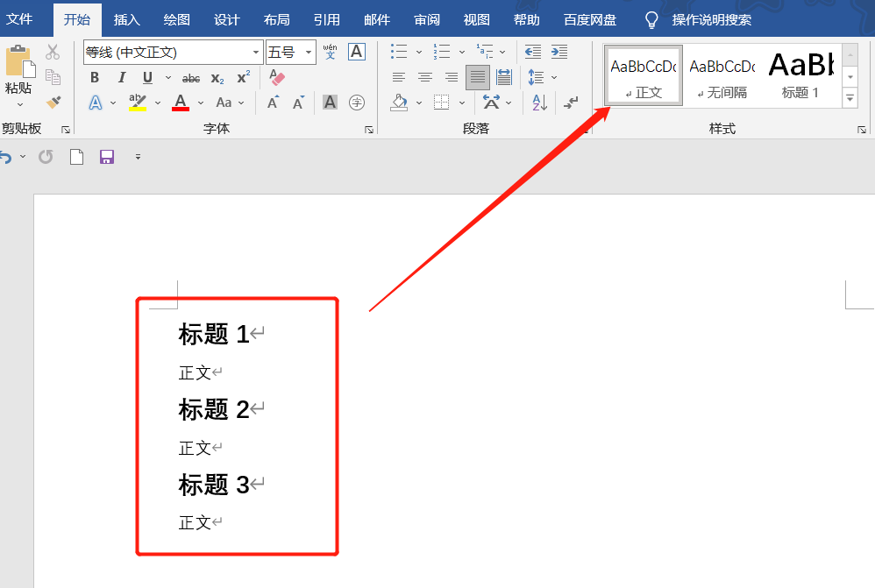875x588 pixels.
Task: Apply red font color
Action: [x=181, y=103]
